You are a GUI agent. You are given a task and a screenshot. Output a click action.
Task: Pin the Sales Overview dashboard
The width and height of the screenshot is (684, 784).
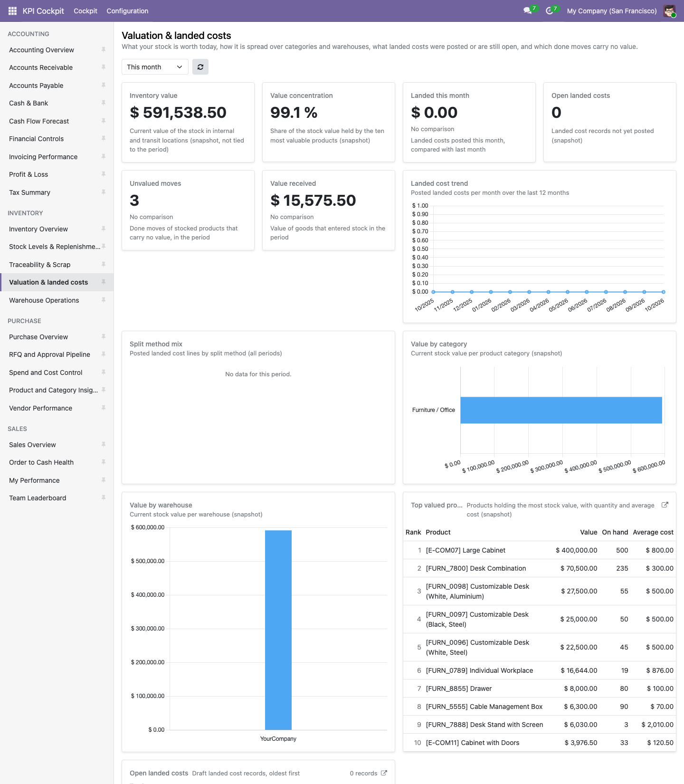coord(103,445)
